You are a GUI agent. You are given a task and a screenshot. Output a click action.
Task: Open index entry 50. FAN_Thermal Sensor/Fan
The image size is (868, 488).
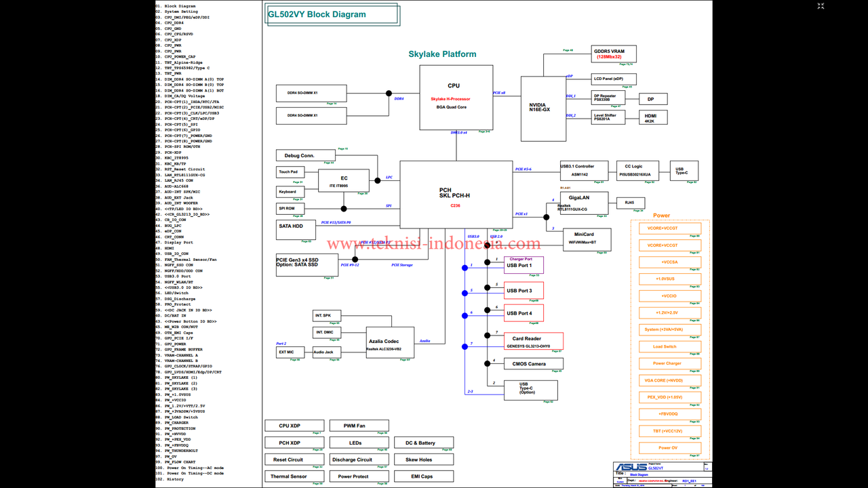(x=186, y=260)
